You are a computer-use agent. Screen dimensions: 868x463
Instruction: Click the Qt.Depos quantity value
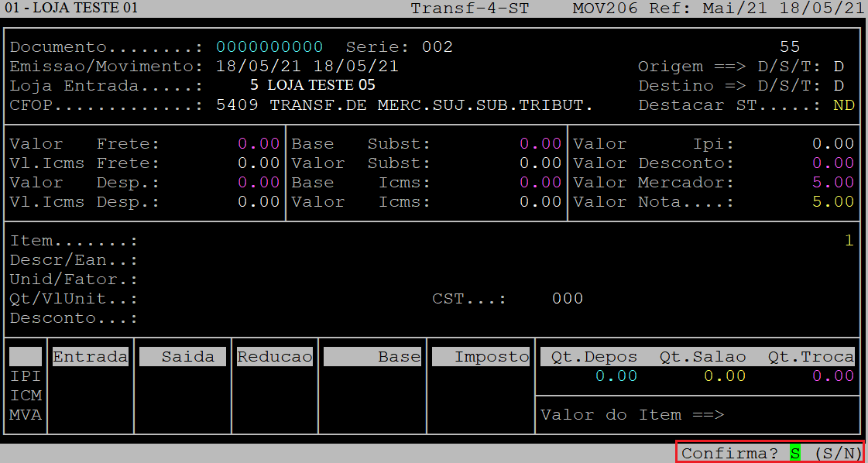click(x=616, y=376)
